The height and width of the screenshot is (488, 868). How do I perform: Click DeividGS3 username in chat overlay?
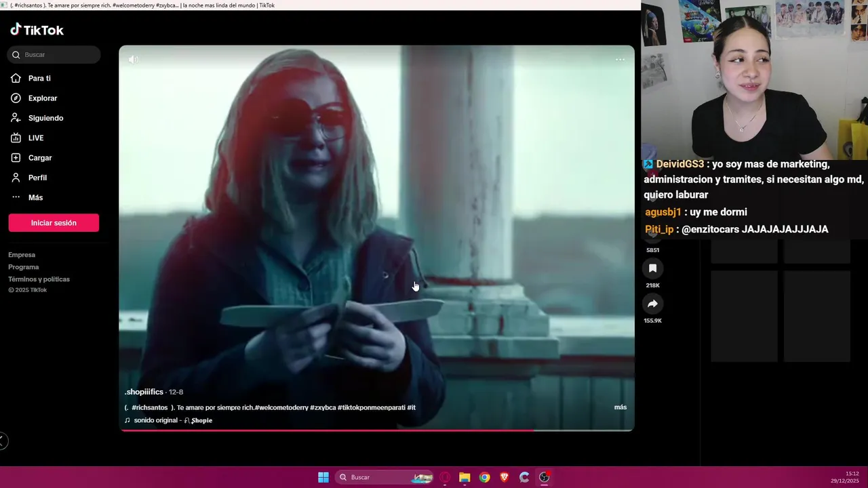tap(680, 164)
